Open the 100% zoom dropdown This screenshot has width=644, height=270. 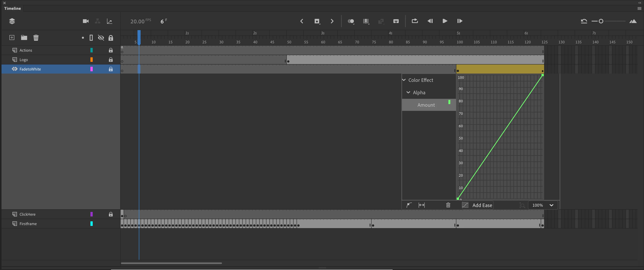coord(542,205)
